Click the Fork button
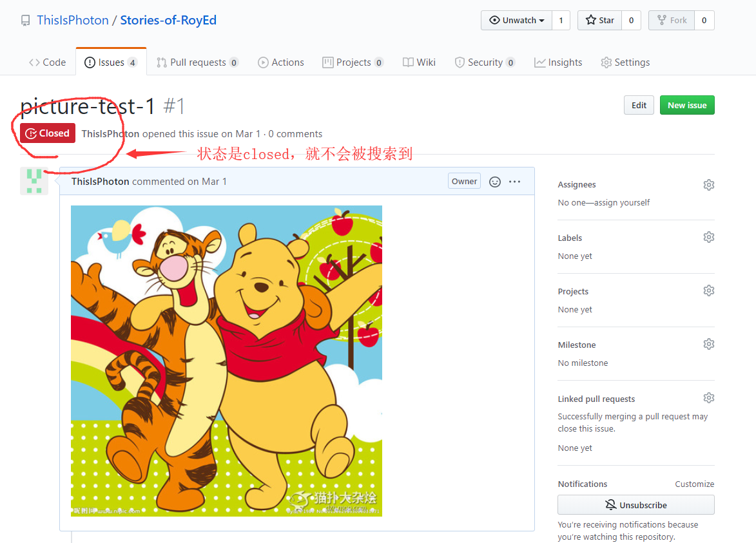 pos(672,20)
